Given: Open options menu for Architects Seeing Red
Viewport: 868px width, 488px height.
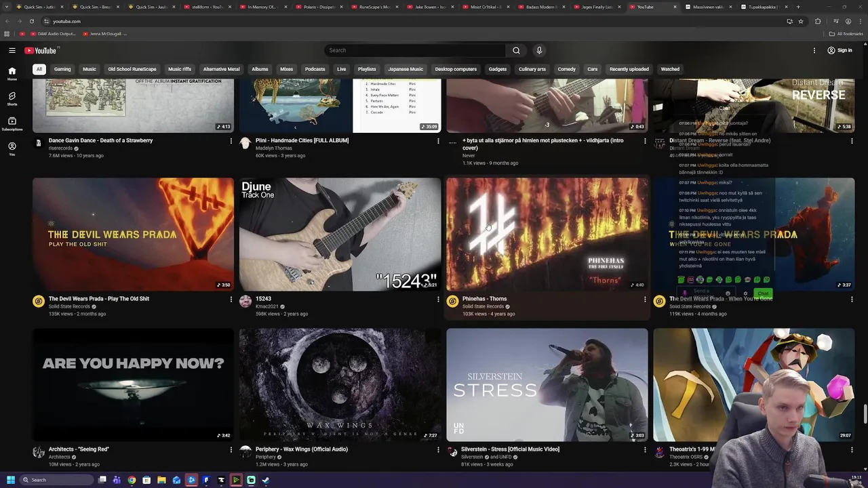Looking at the screenshot, I should point(231,449).
